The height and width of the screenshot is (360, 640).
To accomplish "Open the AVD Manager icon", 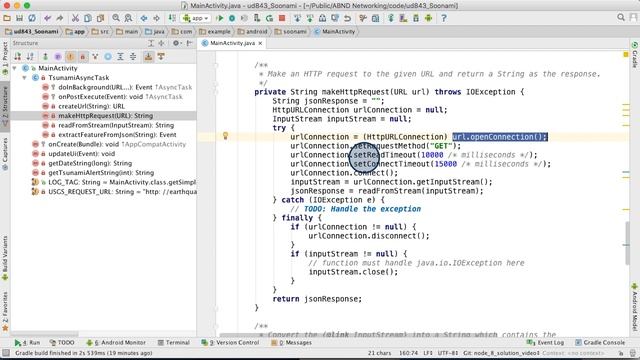I will click(403, 18).
